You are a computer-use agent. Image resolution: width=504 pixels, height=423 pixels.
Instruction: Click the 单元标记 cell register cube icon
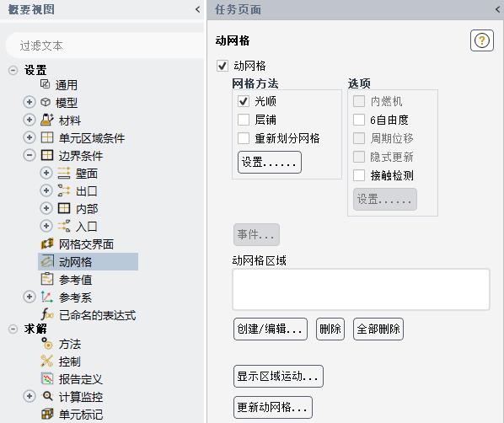click(47, 414)
